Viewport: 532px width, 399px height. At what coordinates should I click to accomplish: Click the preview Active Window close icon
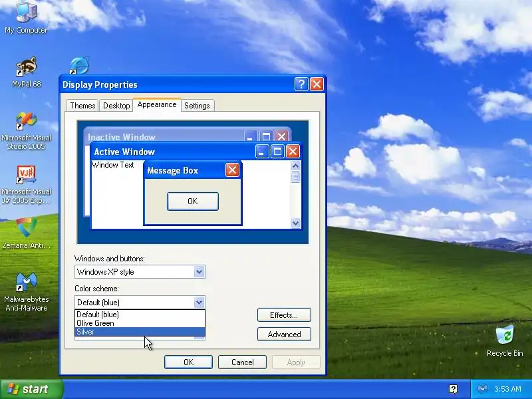point(293,152)
